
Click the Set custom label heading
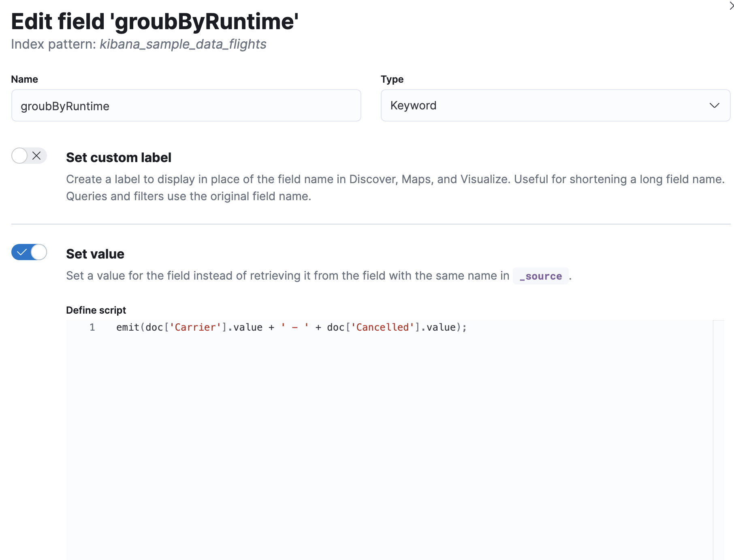coord(119,157)
